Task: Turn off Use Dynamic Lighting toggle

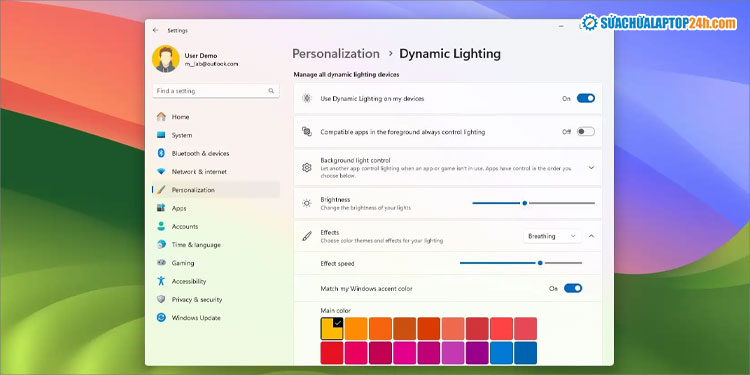Action: (x=585, y=98)
